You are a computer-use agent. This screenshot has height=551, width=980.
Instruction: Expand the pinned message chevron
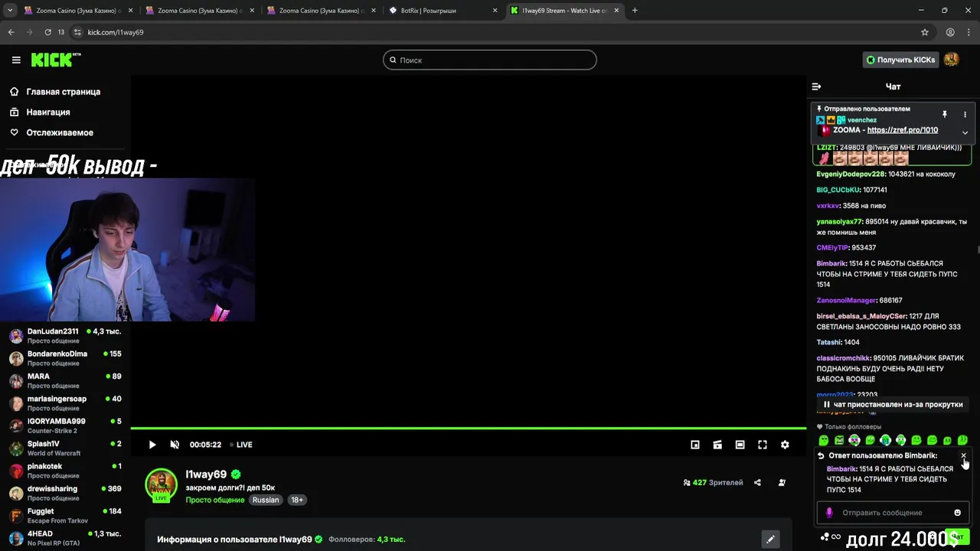click(965, 132)
